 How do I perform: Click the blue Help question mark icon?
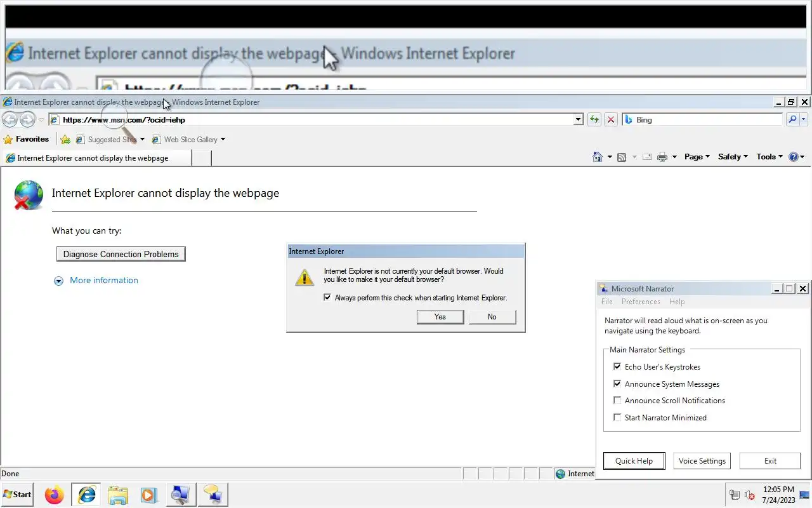tap(793, 157)
